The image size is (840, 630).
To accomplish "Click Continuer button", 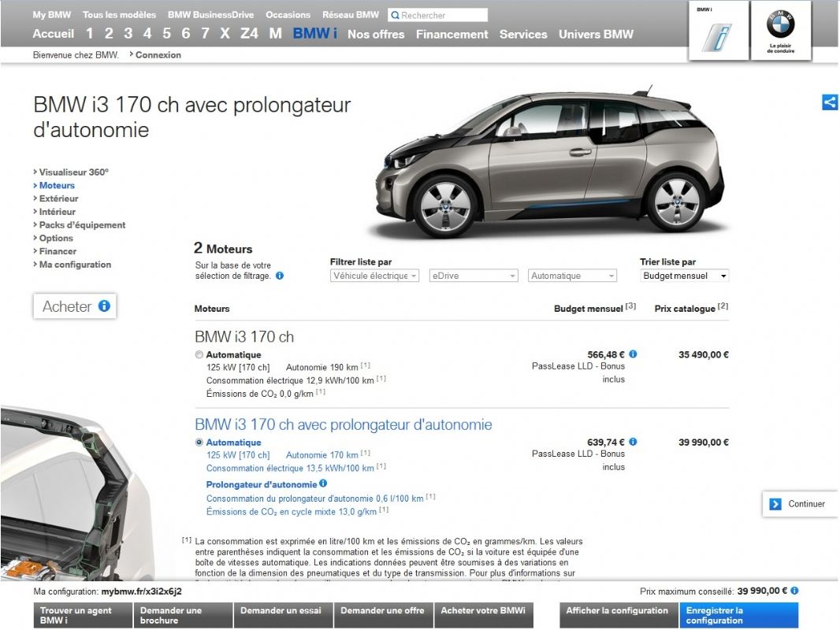I will (801, 504).
